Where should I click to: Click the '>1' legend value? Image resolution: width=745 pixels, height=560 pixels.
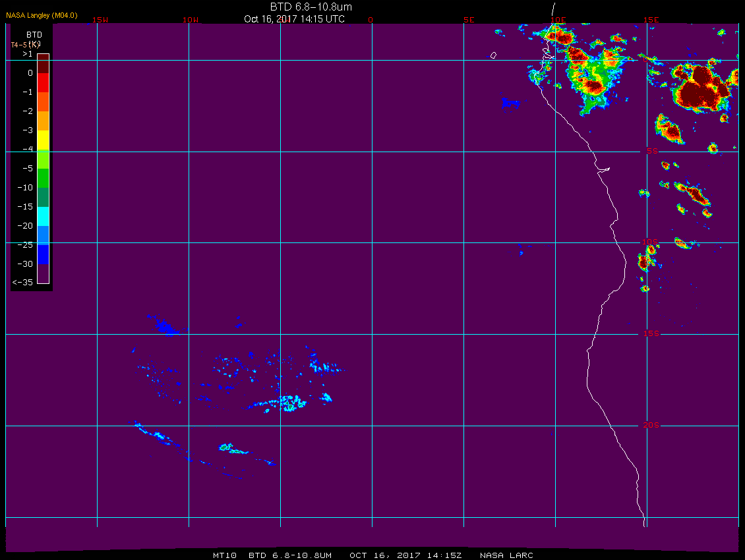click(x=28, y=54)
